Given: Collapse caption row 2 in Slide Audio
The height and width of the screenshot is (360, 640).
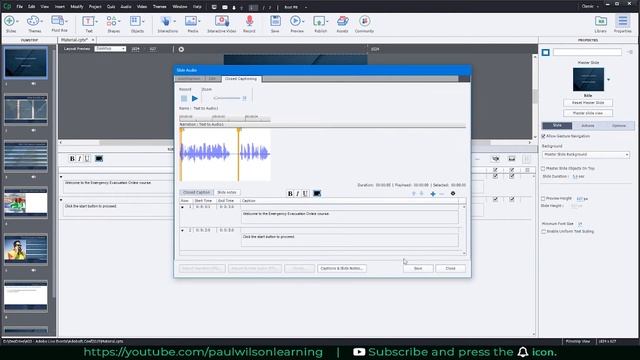Looking at the screenshot, I should (x=182, y=231).
